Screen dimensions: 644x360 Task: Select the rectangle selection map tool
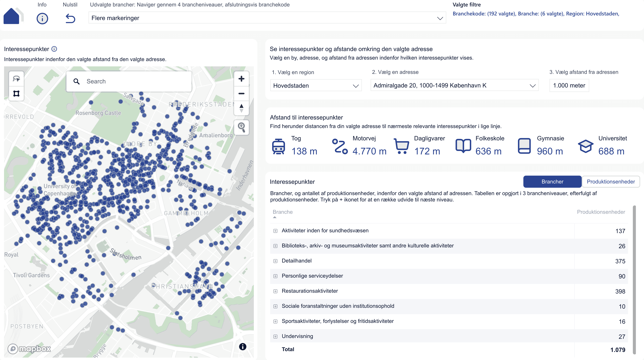coord(16,94)
